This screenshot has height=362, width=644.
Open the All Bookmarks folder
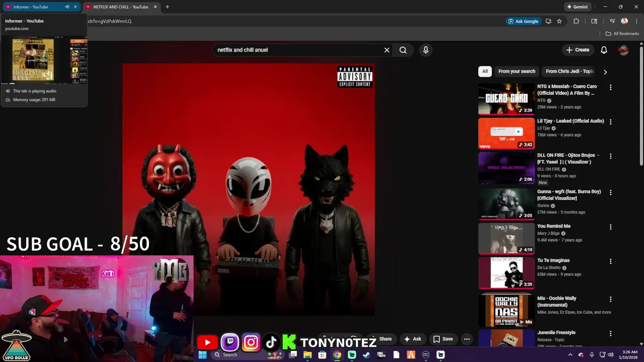[x=622, y=34]
